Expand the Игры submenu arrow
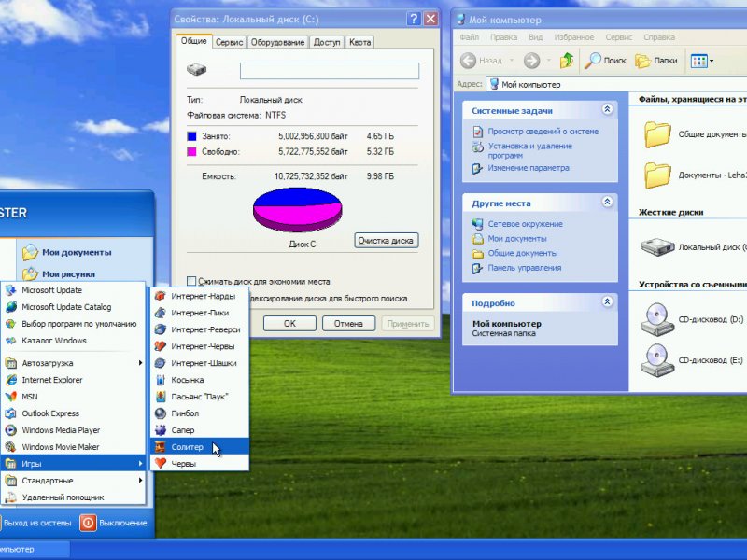This screenshot has height=560, width=747. pyautogui.click(x=140, y=463)
